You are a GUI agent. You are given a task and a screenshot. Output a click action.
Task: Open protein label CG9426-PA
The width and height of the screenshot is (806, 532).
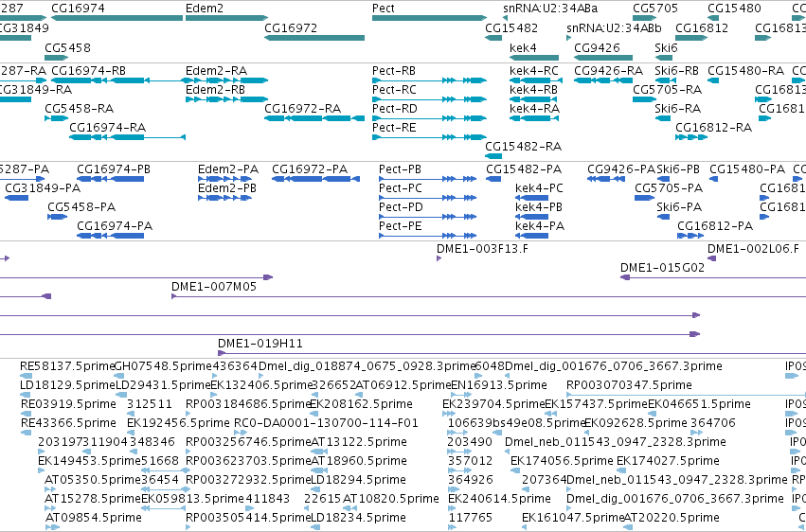[621, 168]
